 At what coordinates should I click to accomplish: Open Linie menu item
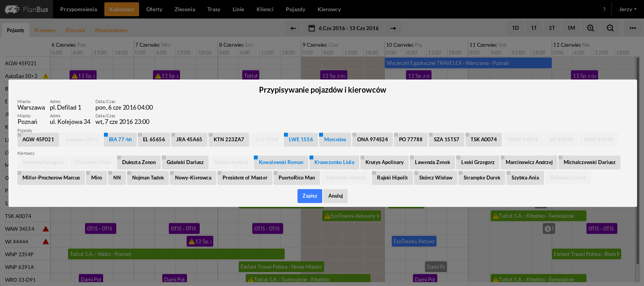pos(238,9)
